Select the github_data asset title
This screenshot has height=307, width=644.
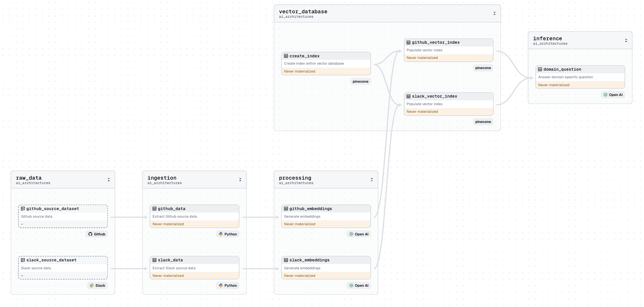tap(172, 209)
